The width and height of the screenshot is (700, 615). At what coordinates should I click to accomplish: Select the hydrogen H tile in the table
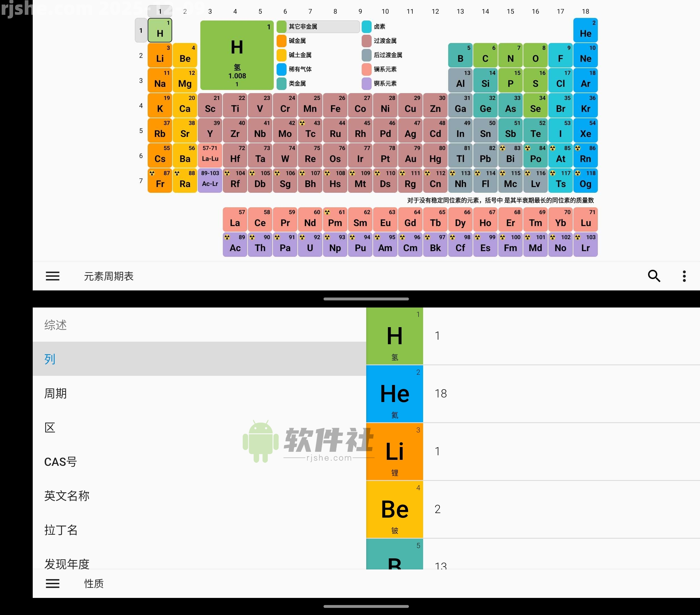tap(160, 30)
